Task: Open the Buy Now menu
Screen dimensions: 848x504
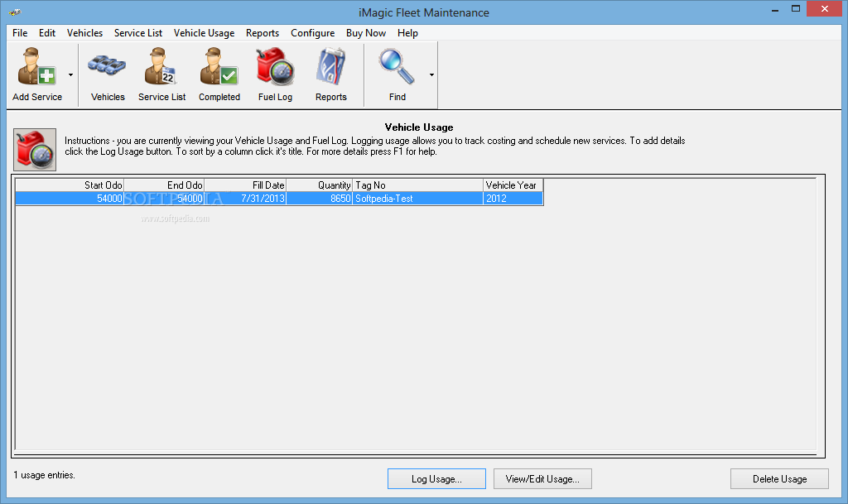Action: click(366, 33)
